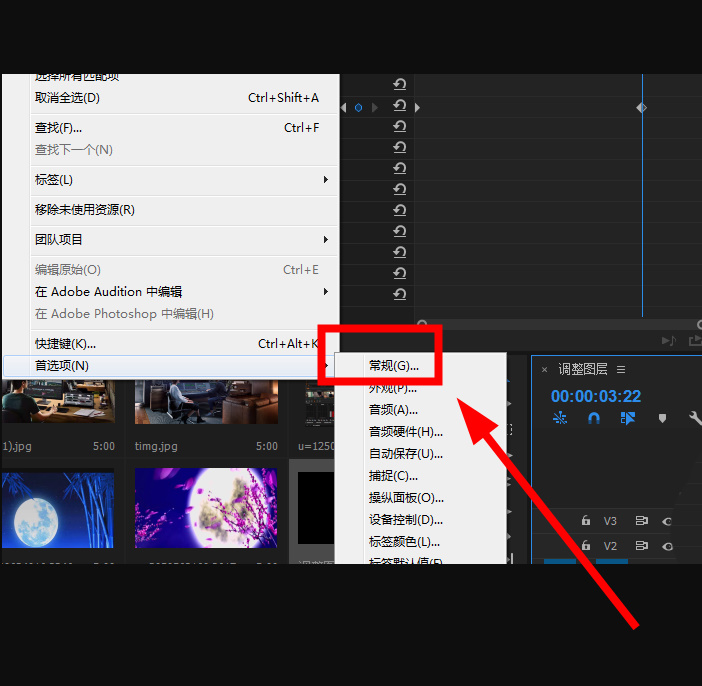Select the V3 track target label
The width and height of the screenshot is (702, 686).
(x=610, y=521)
